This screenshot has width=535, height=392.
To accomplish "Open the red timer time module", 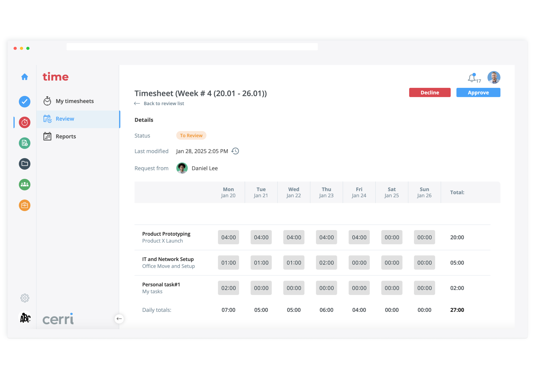I will coord(25,122).
